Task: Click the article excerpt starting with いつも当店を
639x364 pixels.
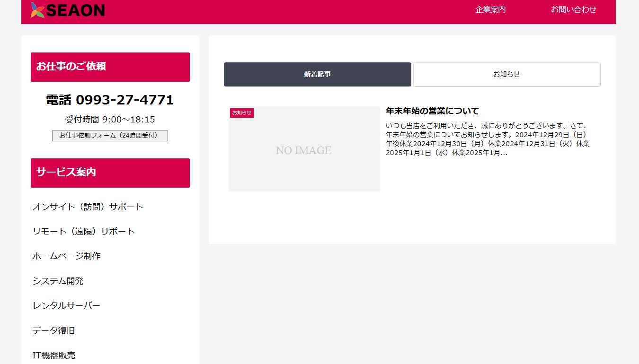Action: tap(488, 139)
